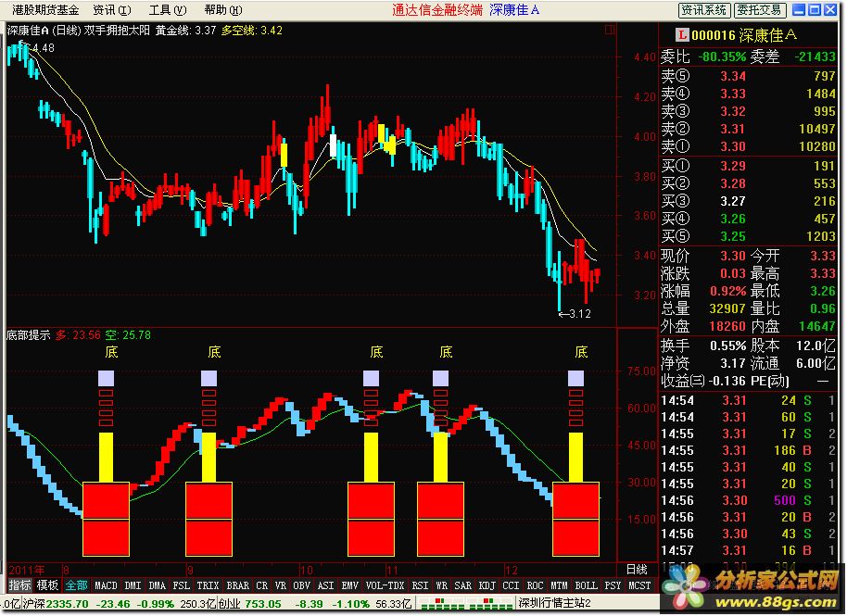Open the 帮助(H) menu
Viewport: 847px width, 616px height.
pos(223,9)
